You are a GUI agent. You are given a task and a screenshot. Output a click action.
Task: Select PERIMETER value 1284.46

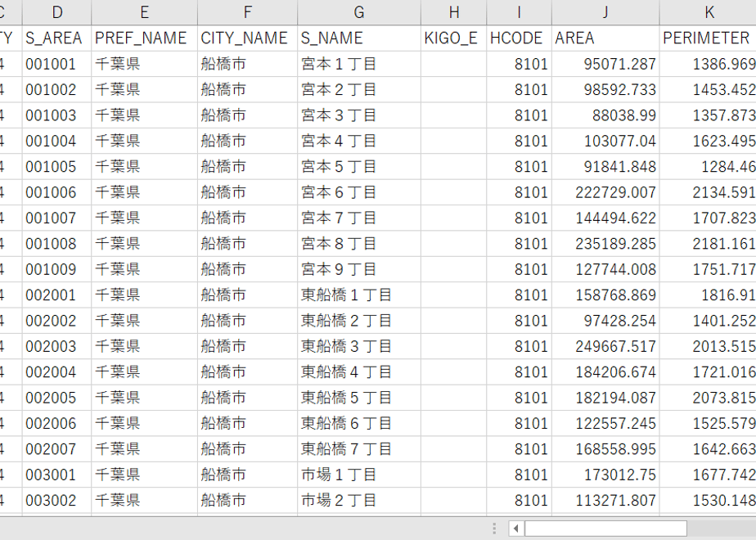point(708,166)
